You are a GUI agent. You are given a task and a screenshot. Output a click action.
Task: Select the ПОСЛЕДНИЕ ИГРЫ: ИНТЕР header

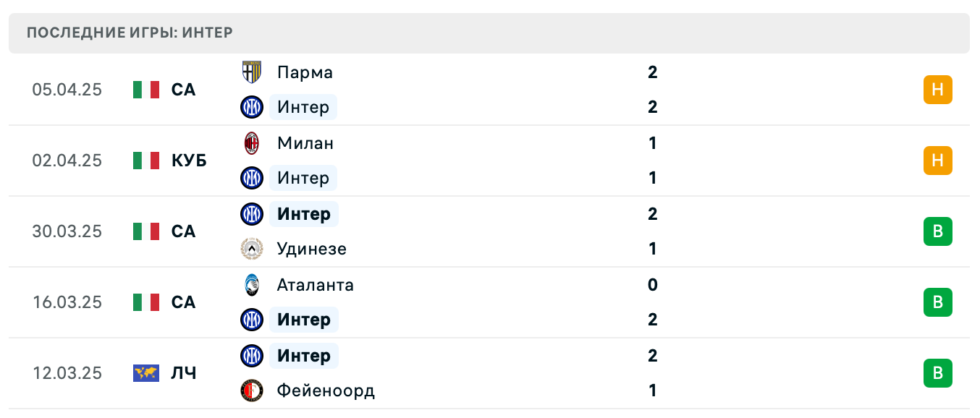pyautogui.click(x=129, y=33)
